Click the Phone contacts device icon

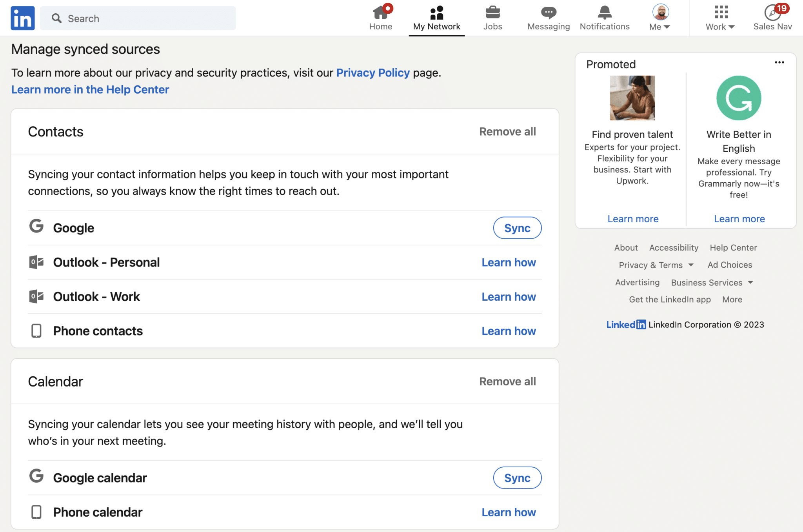(36, 331)
